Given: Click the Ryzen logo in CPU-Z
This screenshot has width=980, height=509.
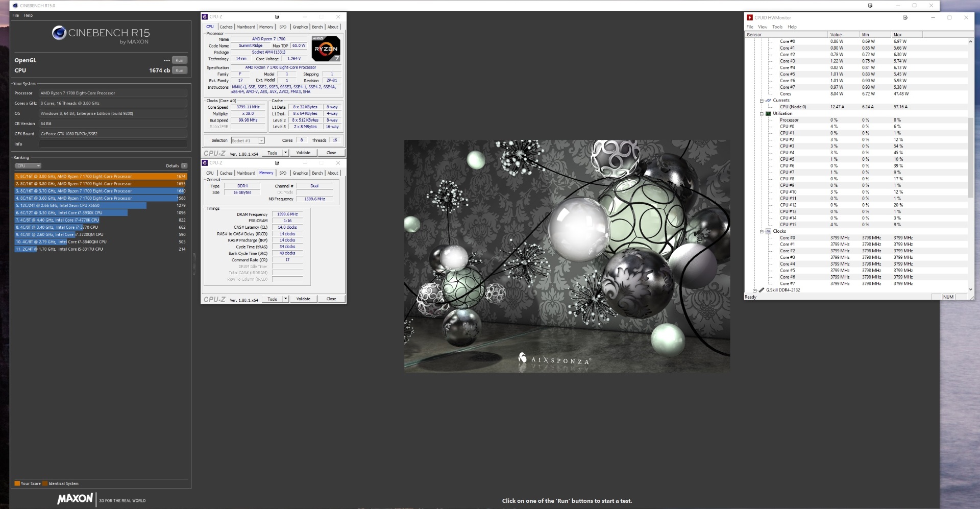Looking at the screenshot, I should coord(326,49).
